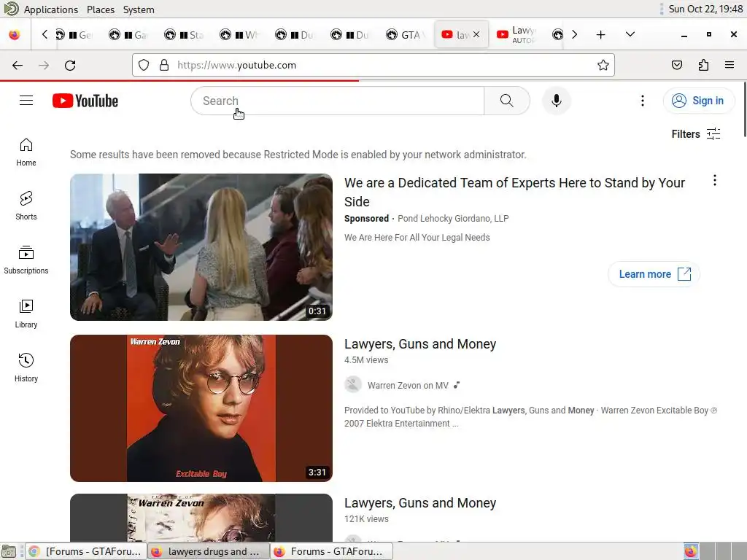Switch to the 'Wh' tab
The height and width of the screenshot is (560, 747).
[x=239, y=35]
